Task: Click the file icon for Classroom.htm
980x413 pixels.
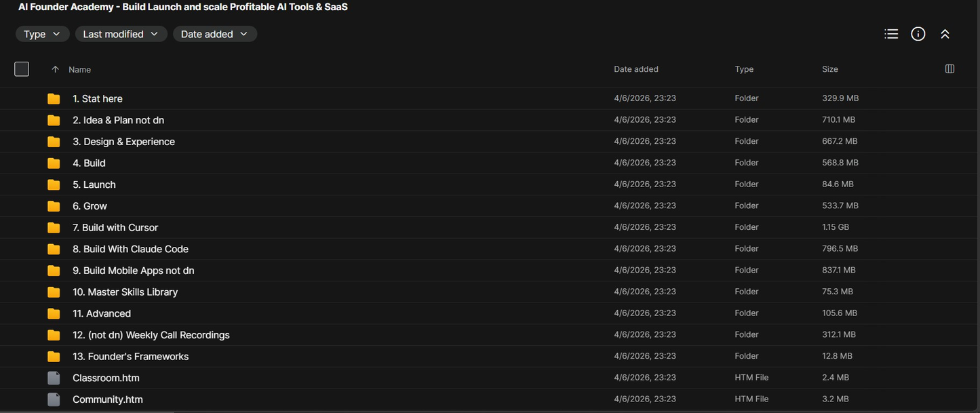Action: click(54, 378)
